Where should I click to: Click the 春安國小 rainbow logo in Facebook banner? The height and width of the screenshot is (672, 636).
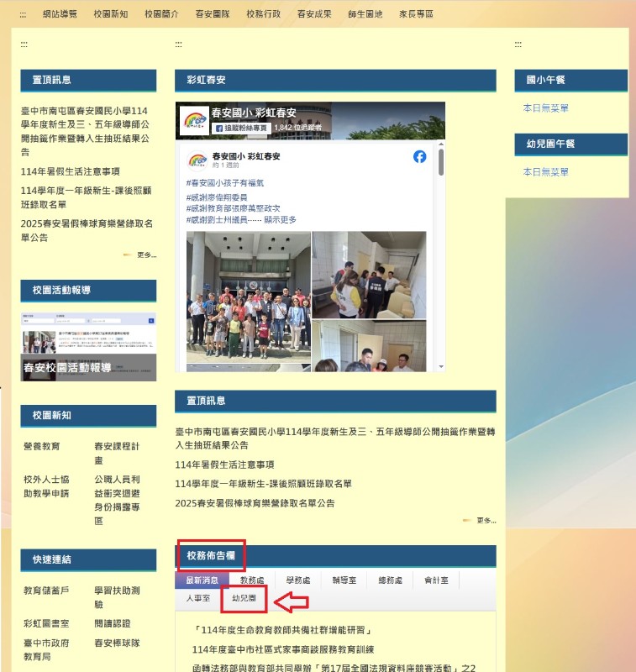pyautogui.click(x=195, y=120)
